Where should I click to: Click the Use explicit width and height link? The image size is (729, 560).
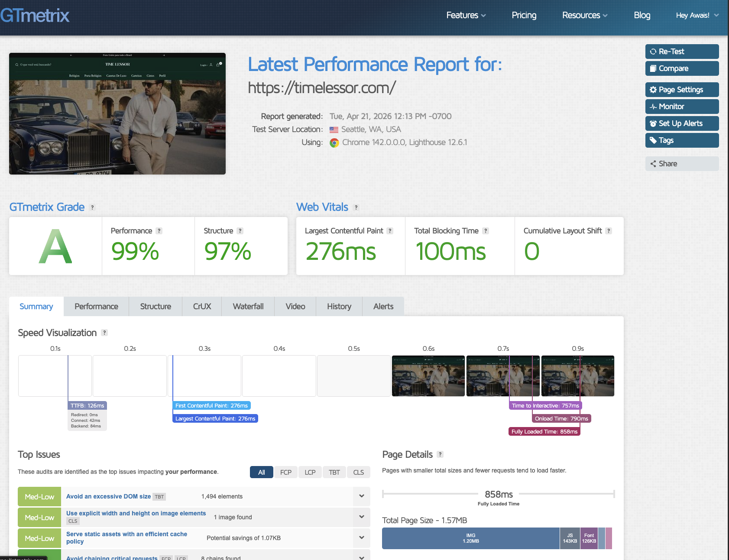[136, 513]
